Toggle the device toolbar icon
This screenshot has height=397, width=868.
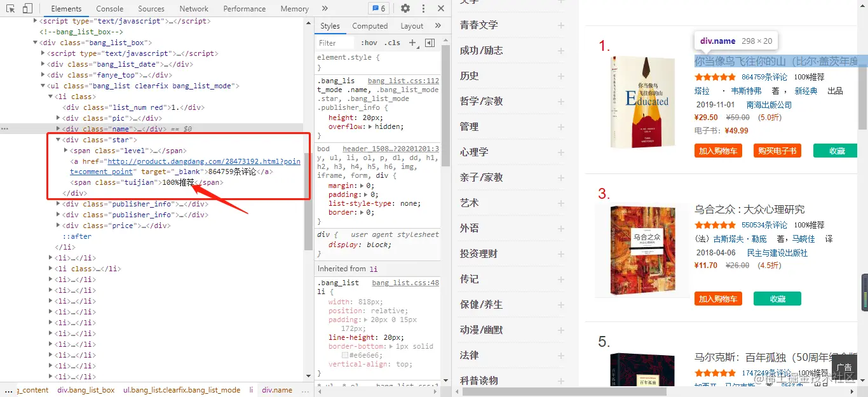27,9
